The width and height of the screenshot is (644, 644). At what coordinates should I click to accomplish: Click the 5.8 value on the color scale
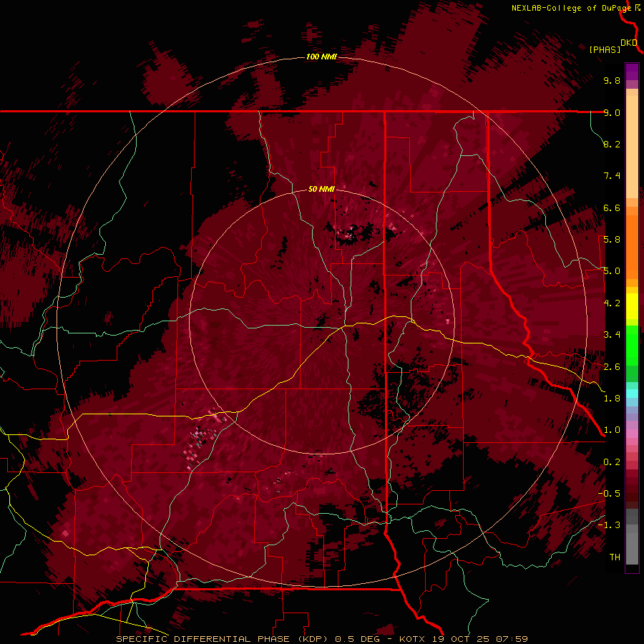pyautogui.click(x=612, y=240)
